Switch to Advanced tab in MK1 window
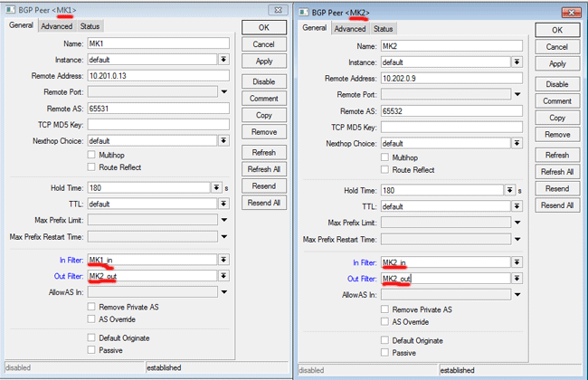The height and width of the screenshot is (380, 588). point(56,26)
